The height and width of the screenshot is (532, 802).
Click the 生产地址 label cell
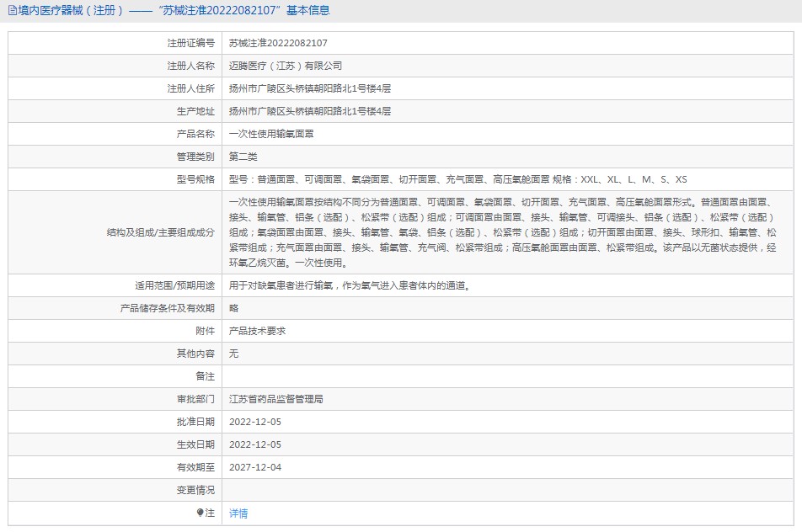click(115, 111)
